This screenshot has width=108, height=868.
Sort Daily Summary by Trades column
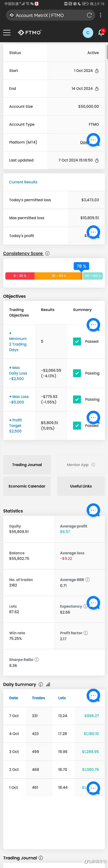(x=38, y=698)
